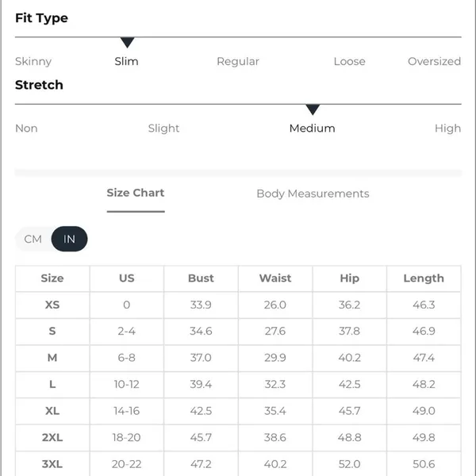Select the Non stretch label
476x476 pixels.
pos(26,129)
